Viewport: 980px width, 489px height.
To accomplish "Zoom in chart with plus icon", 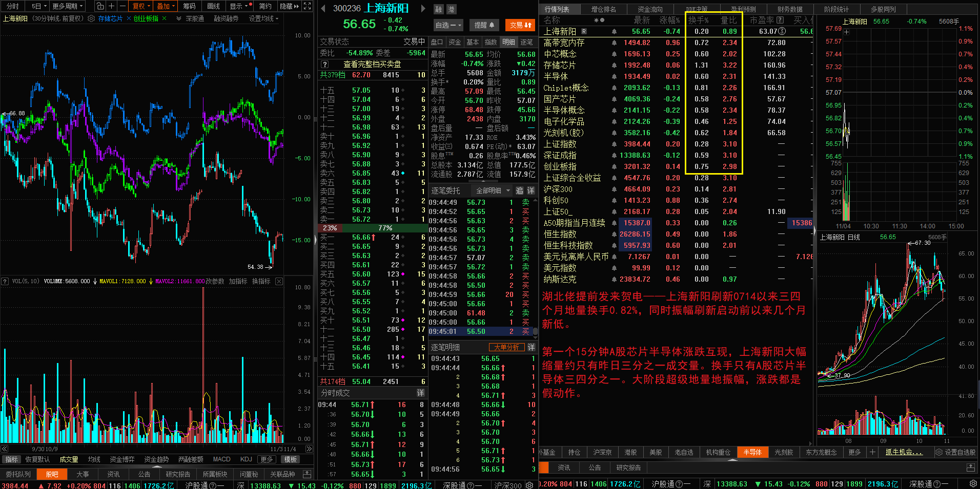I will [x=111, y=6].
